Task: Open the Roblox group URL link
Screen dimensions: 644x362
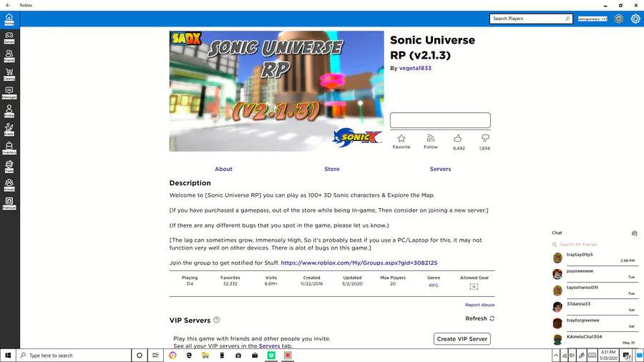Action: (x=359, y=263)
